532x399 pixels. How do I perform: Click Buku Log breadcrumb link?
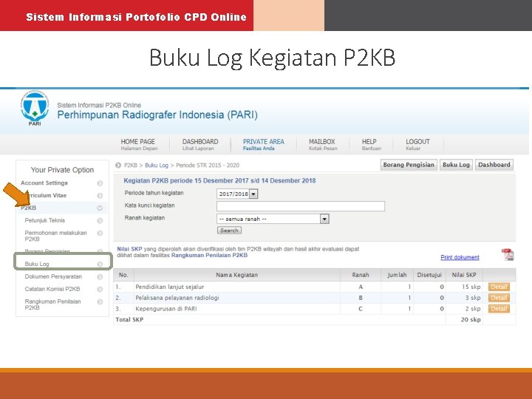click(x=157, y=166)
